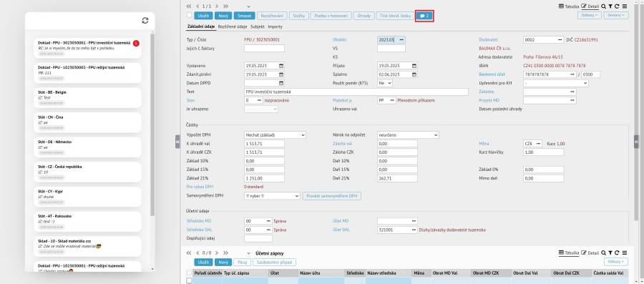The width and height of the screenshot is (644, 284).
Task: Collapse the left panel splitter handle
Action: point(177,141)
